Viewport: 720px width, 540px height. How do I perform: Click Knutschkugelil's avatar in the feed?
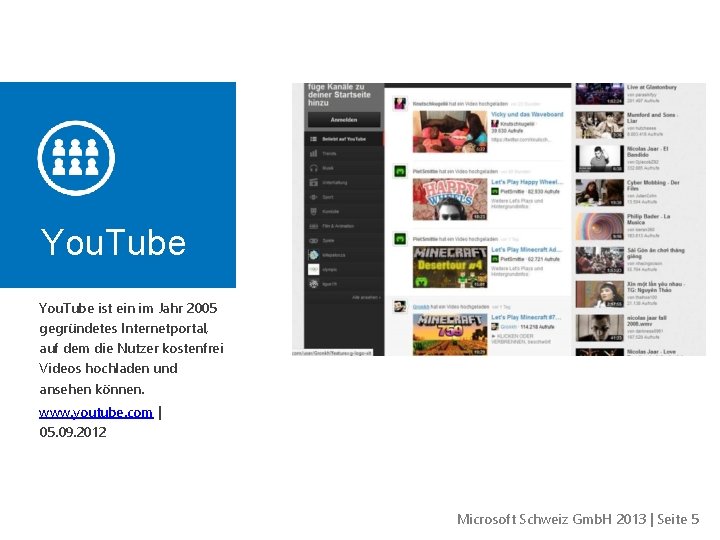400,103
